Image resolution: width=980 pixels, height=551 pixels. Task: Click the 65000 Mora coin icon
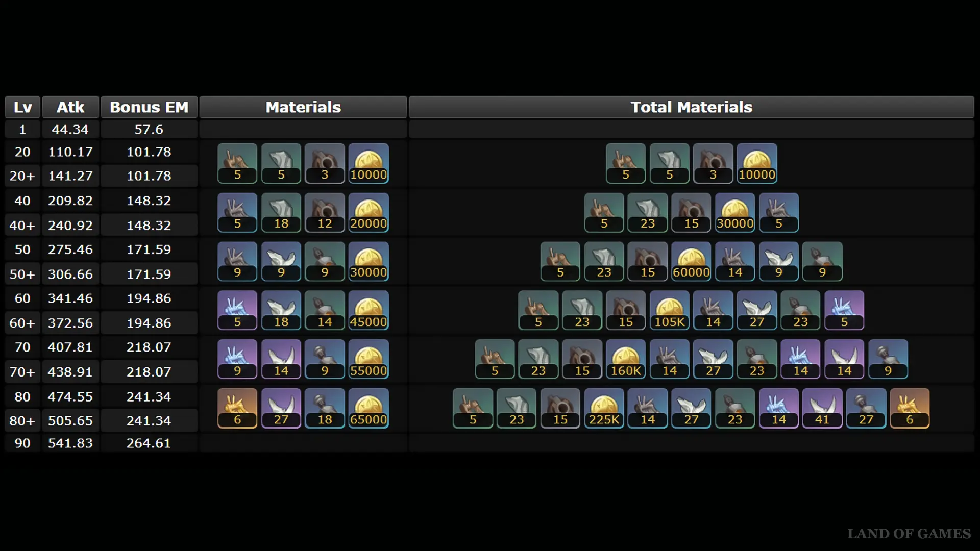coord(369,408)
